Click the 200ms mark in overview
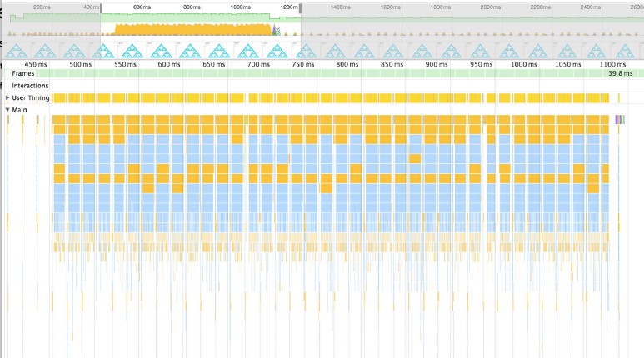 [41, 7]
